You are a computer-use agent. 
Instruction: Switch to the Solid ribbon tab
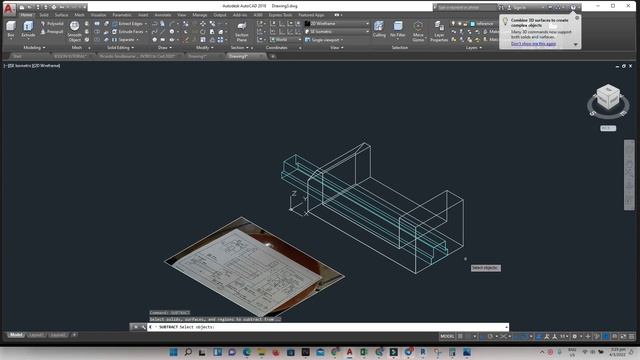(44, 15)
